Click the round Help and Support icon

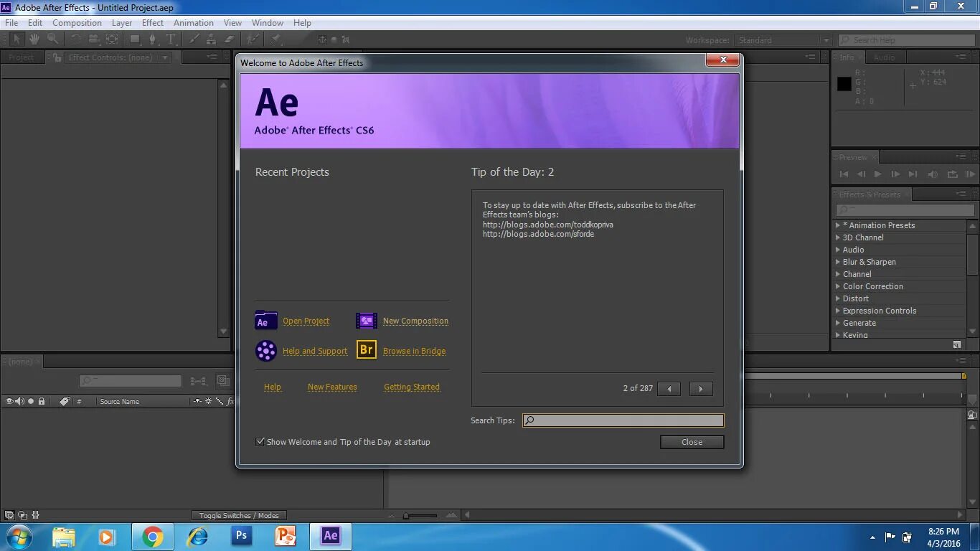pos(266,350)
